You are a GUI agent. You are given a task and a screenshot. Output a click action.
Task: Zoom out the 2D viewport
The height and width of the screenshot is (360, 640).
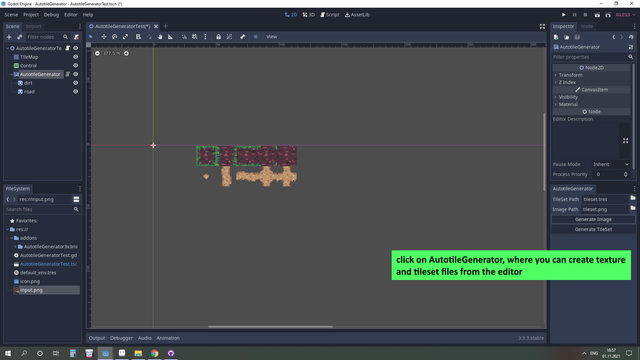(97, 53)
